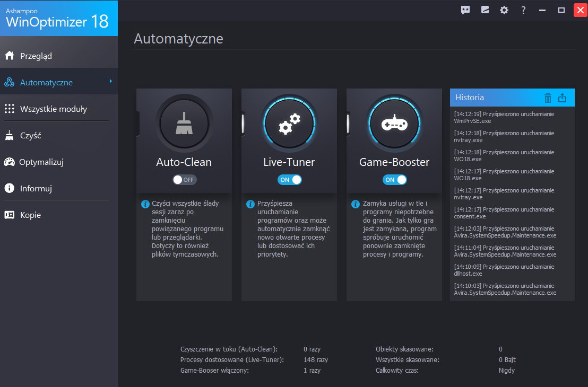The width and height of the screenshot is (588, 387).
Task: Click the Auto-Clean broom circle icon
Action: point(184,124)
